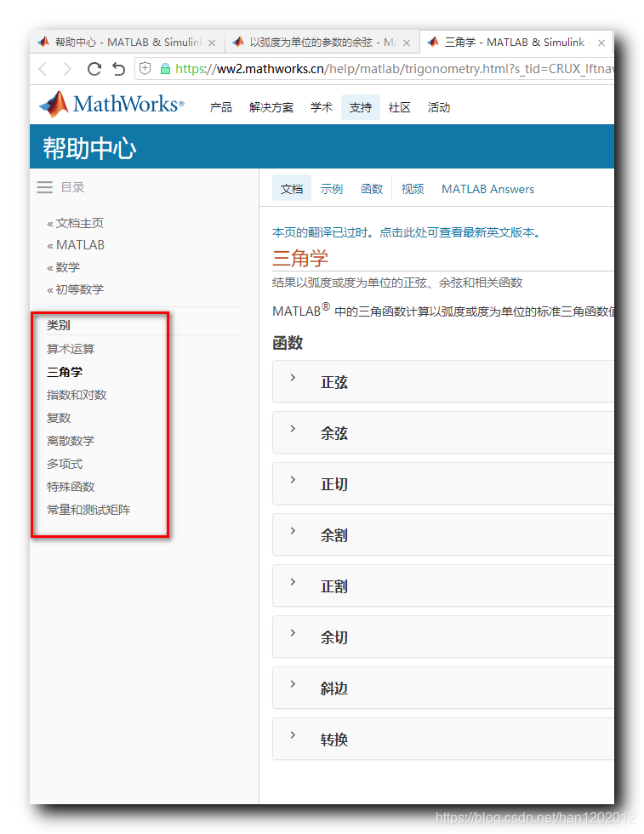Viewport: 644px width, 834px height.
Task: Close the 三角学 browser tab
Action: tap(601, 43)
